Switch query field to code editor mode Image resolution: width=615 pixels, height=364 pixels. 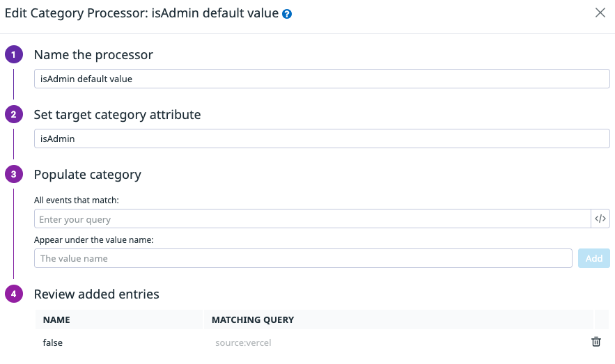[x=600, y=219]
